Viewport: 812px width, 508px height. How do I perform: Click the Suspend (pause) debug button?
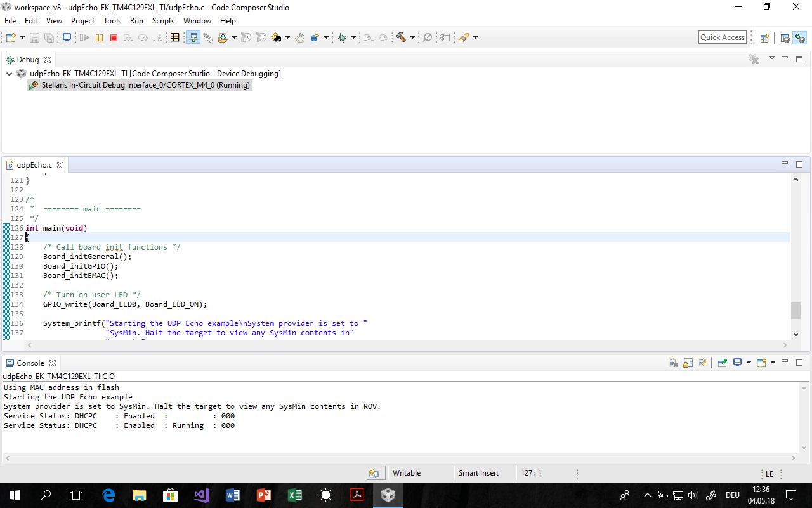99,38
